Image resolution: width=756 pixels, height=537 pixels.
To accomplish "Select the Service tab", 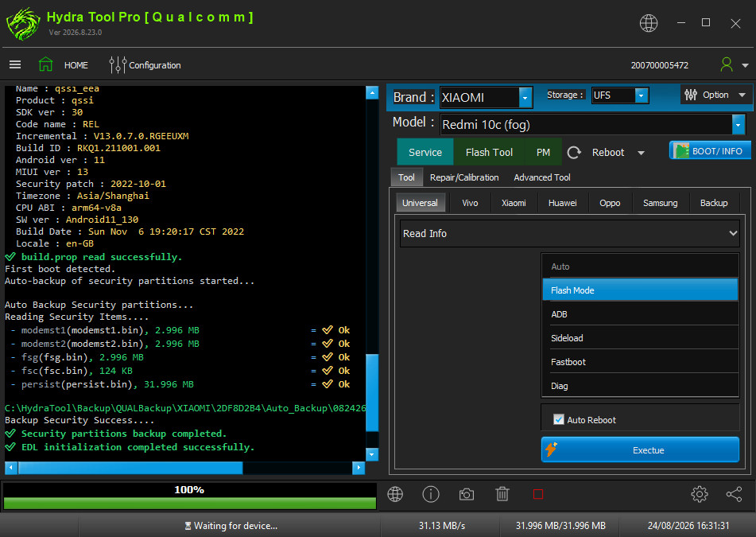I will coord(425,153).
